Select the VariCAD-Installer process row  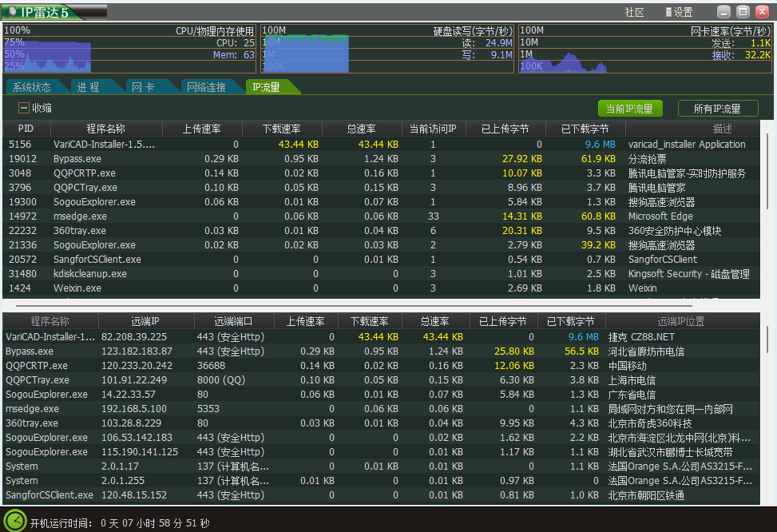(104, 145)
